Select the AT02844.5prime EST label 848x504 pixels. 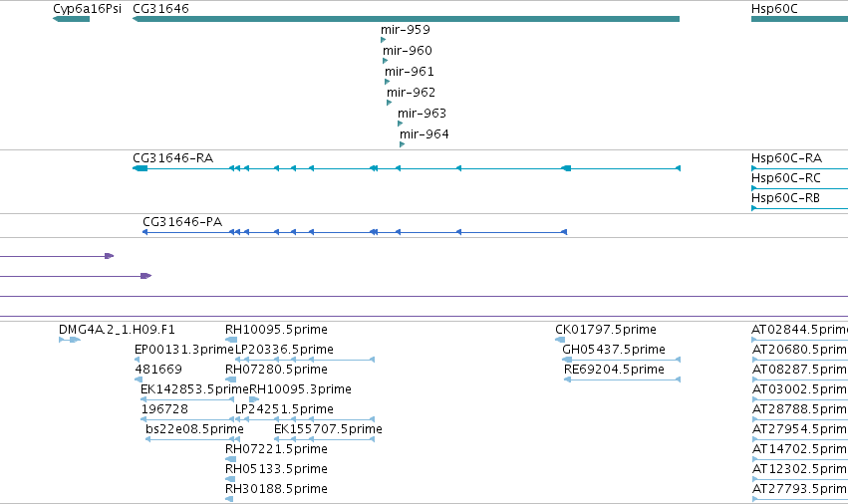(x=799, y=330)
